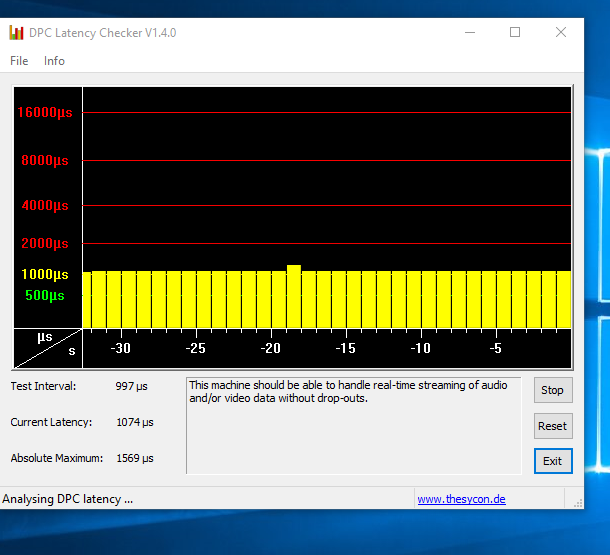
Task: Click the -20 time axis label
Action: coord(270,348)
